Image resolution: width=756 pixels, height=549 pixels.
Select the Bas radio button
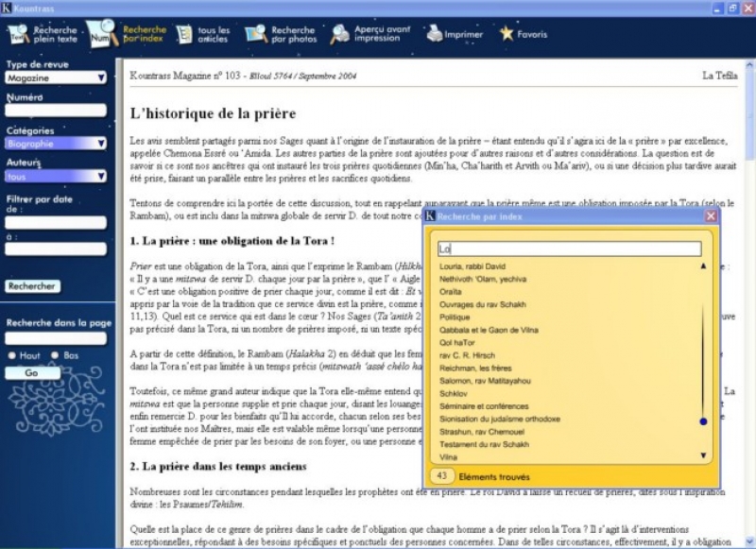(55, 355)
